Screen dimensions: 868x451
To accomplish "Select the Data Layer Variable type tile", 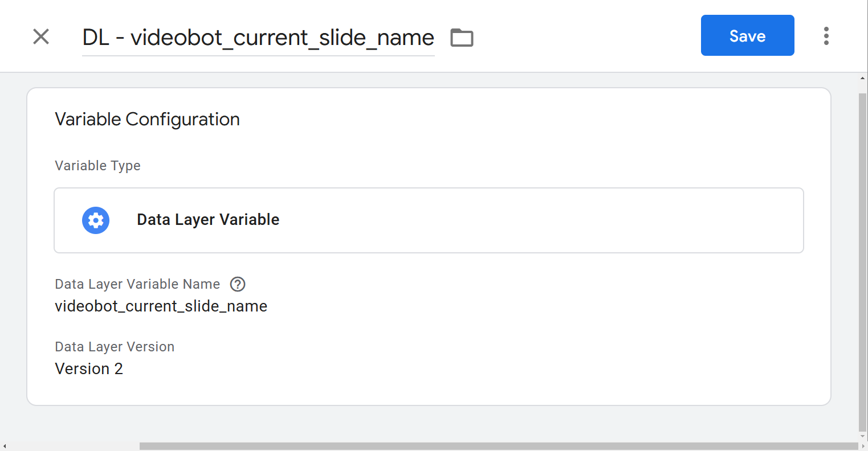I will 429,220.
